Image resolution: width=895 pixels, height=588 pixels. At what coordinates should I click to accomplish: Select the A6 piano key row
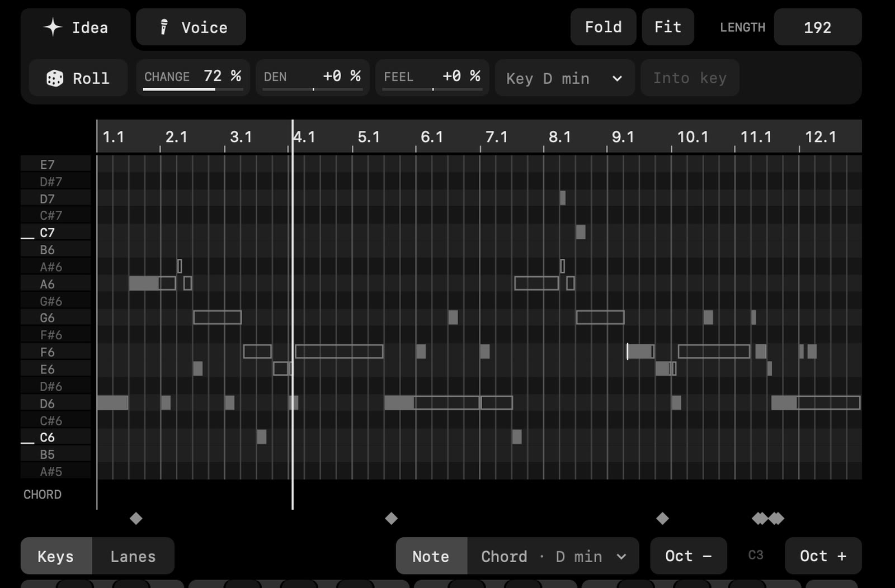tap(56, 284)
